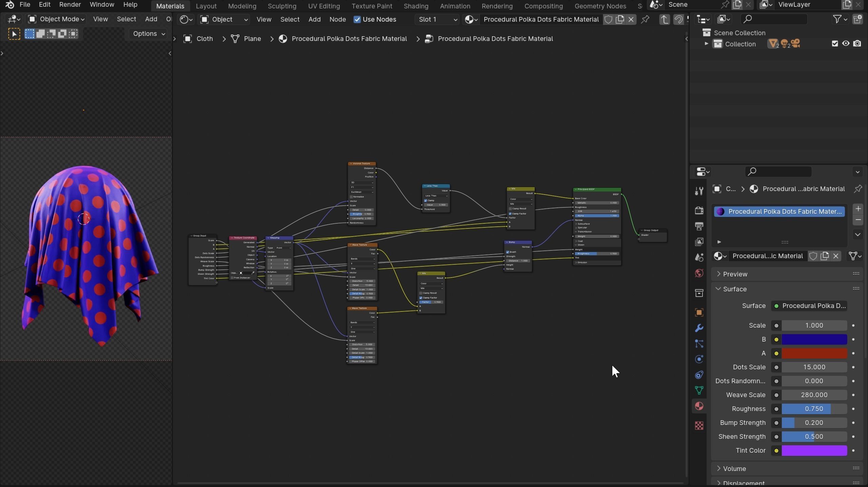Open the Texture properties checkerboard tab
The height and width of the screenshot is (487, 868).
pyautogui.click(x=699, y=426)
